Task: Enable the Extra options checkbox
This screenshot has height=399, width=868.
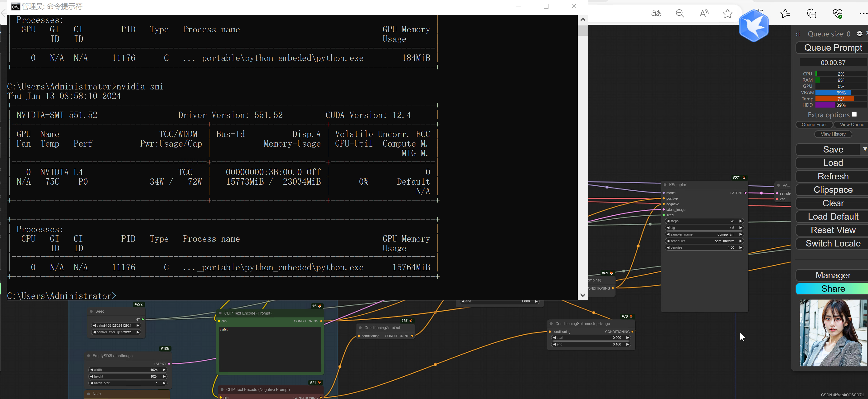Action: point(854,115)
